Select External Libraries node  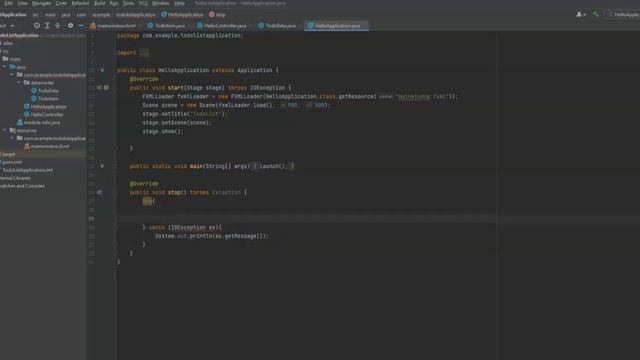click(x=16, y=178)
